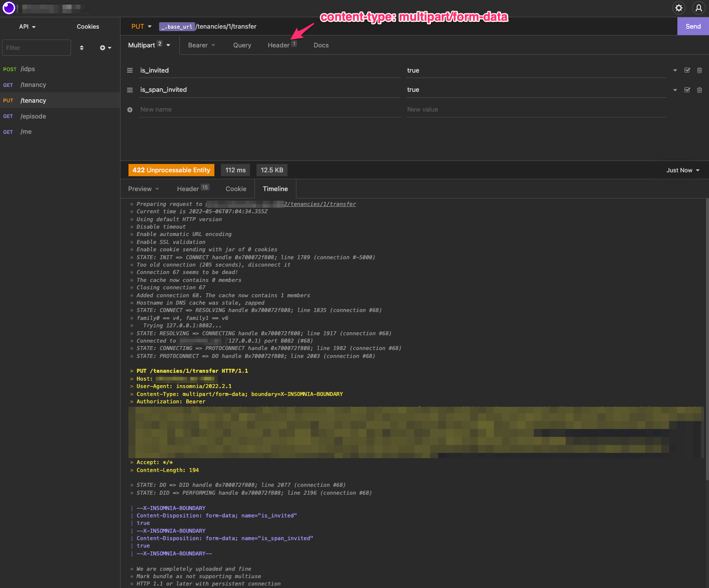Viewport: 709px width, 588px height.
Task: Select the GET /me request
Action: [60, 132]
